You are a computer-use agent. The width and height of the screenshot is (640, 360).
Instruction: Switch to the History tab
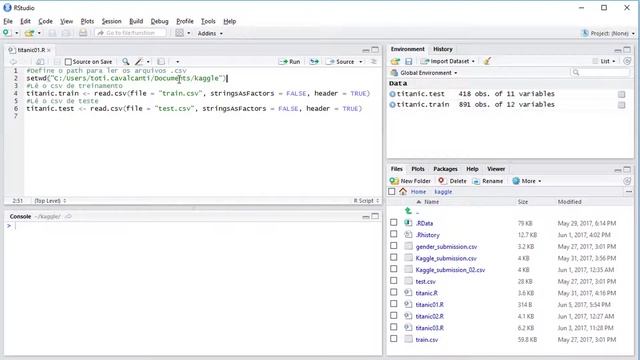[x=443, y=49]
